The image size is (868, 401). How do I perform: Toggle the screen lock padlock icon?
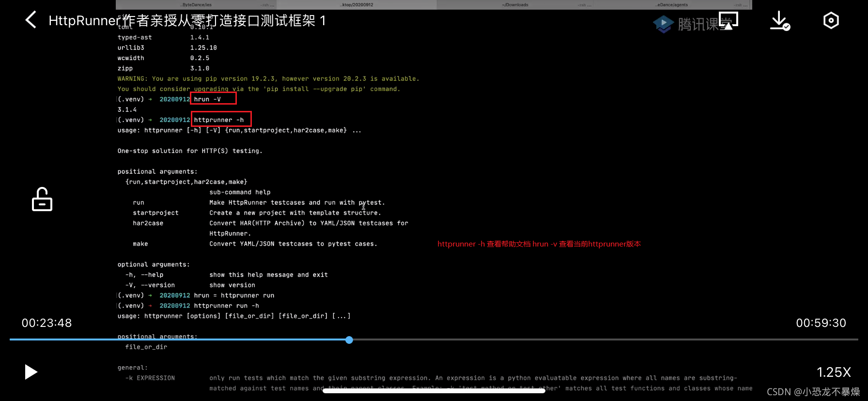pos(42,199)
